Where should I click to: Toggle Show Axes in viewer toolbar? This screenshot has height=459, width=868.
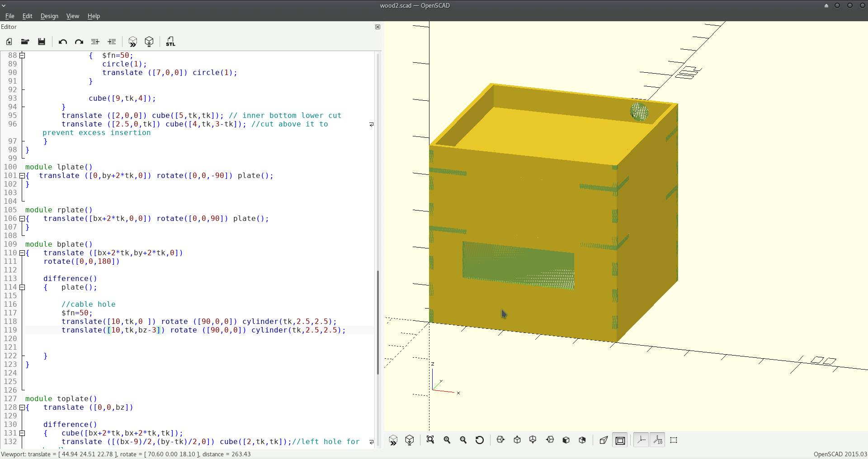(641, 440)
